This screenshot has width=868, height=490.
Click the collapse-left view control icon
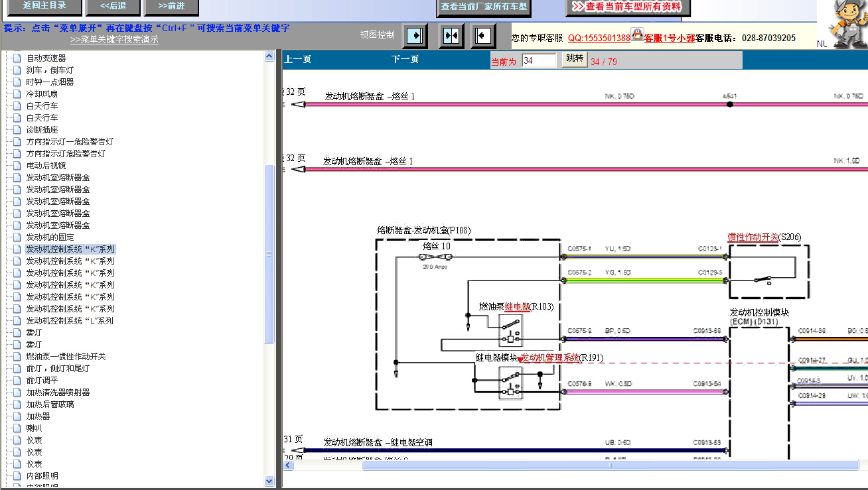483,35
